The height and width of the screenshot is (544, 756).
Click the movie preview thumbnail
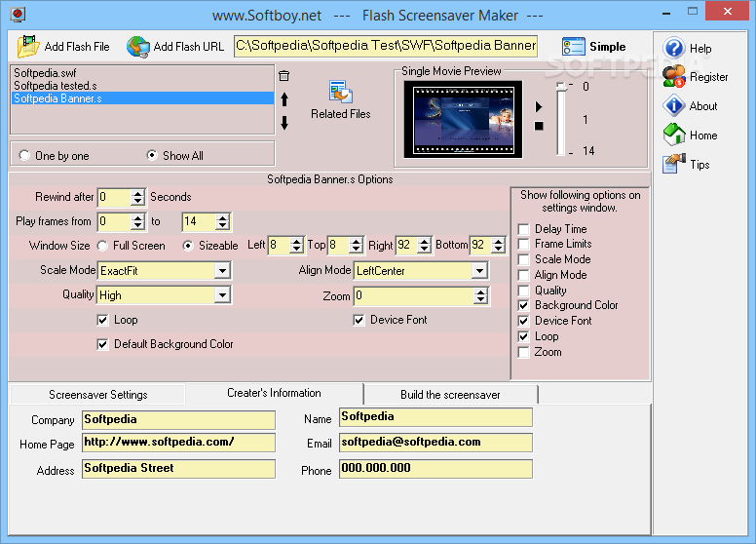[x=463, y=119]
